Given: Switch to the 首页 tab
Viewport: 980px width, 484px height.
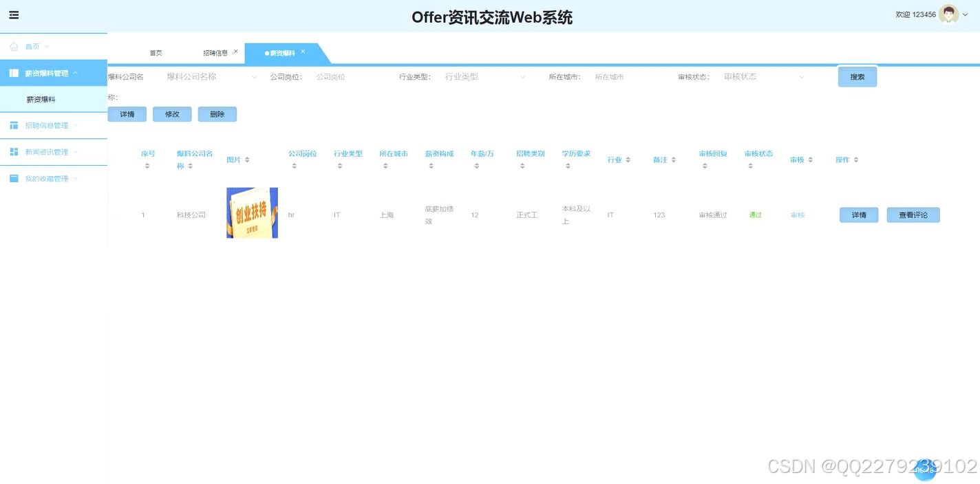Looking at the screenshot, I should point(155,52).
